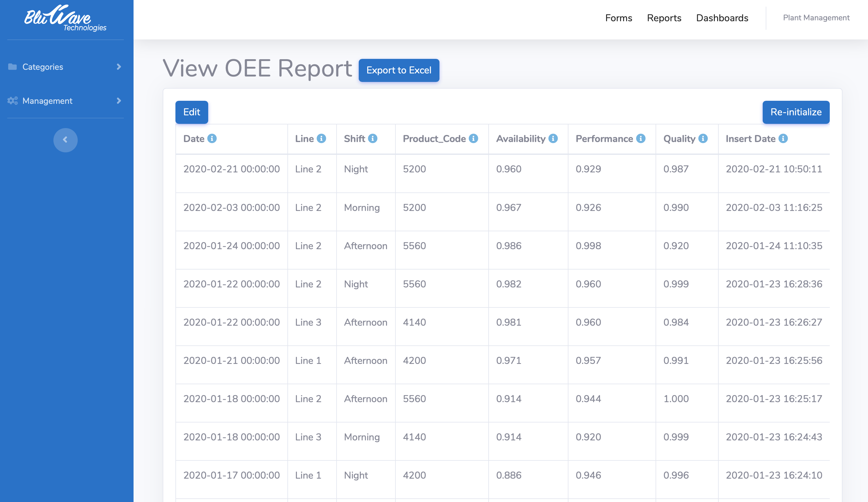Click Performance value 0.998
The width and height of the screenshot is (868, 502).
pyautogui.click(x=588, y=246)
